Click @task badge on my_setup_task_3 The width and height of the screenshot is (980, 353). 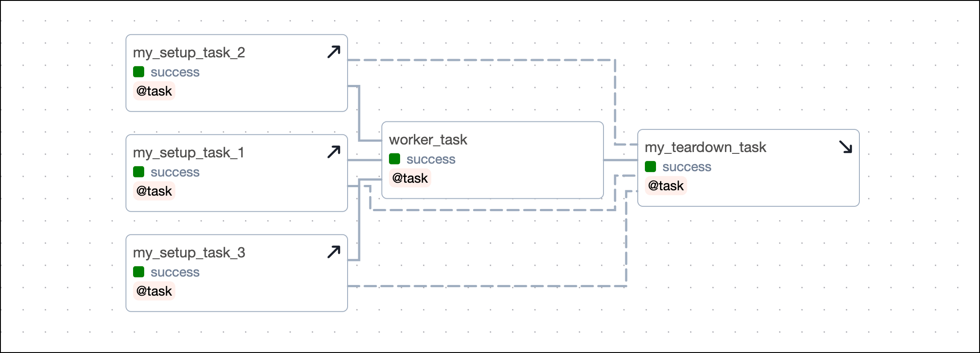[154, 291]
